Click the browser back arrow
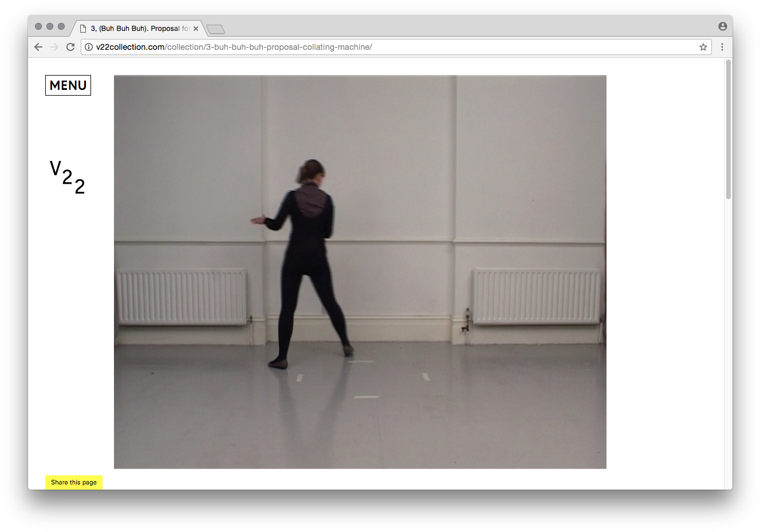Image resolution: width=760 pixels, height=532 pixels. tap(38, 47)
